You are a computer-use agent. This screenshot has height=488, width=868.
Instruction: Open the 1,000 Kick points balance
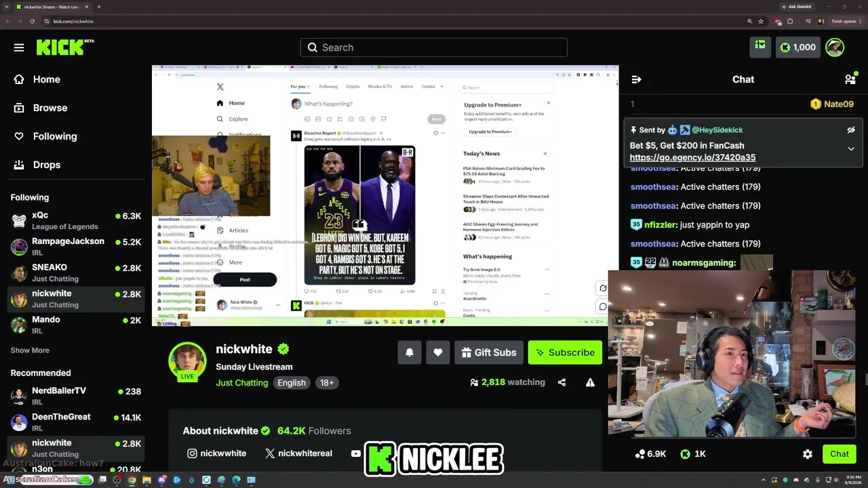(797, 47)
